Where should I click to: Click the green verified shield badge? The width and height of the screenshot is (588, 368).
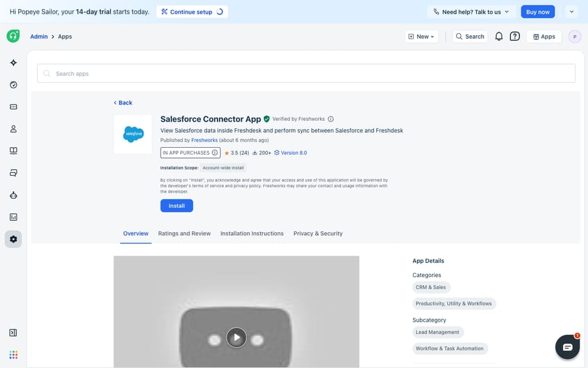[267, 119]
